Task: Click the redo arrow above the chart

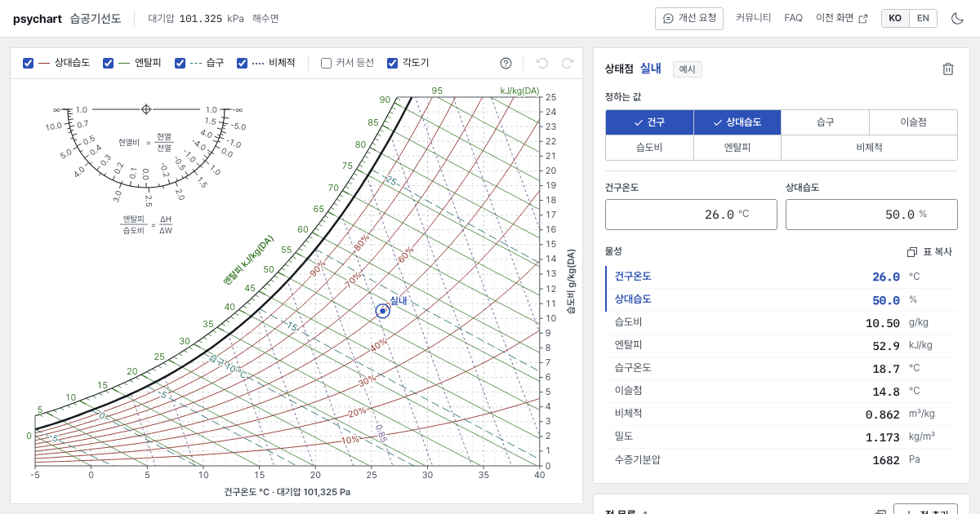Action: click(x=568, y=63)
